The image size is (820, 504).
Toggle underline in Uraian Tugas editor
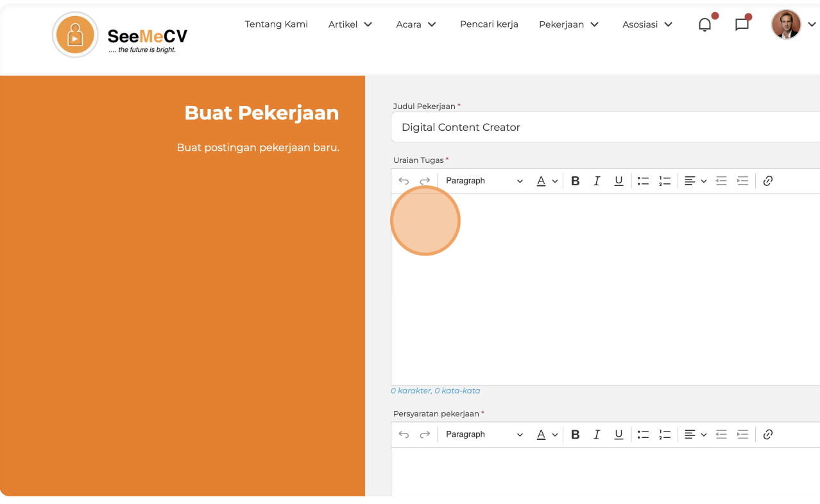pos(619,181)
